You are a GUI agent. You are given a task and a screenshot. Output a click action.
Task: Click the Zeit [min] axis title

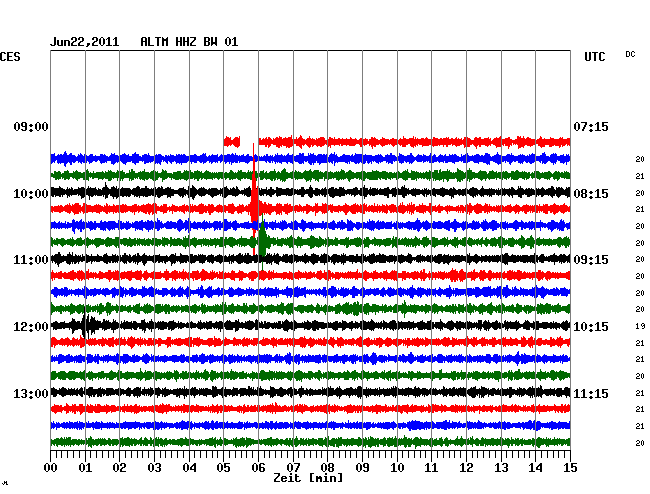coord(308,478)
